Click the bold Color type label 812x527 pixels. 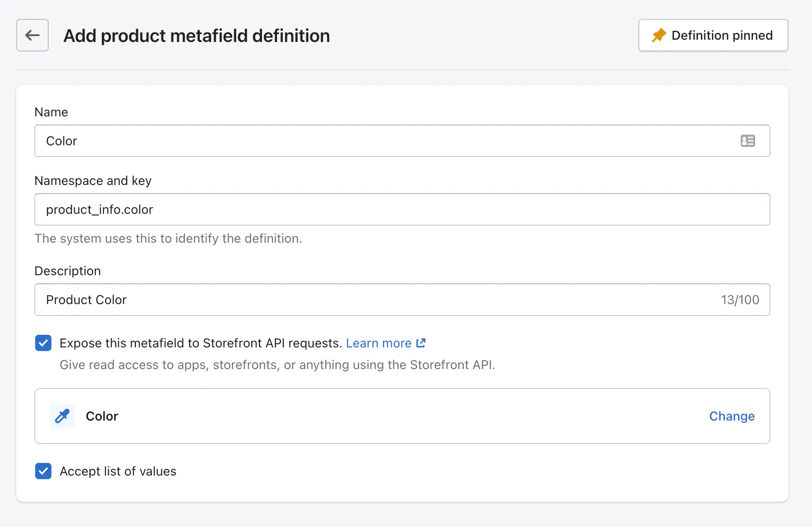[102, 416]
